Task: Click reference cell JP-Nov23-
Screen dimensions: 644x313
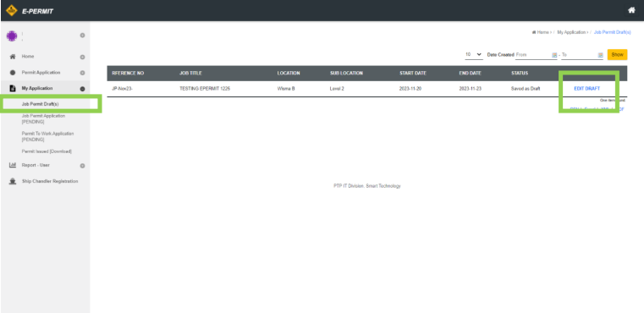Action: tap(122, 89)
